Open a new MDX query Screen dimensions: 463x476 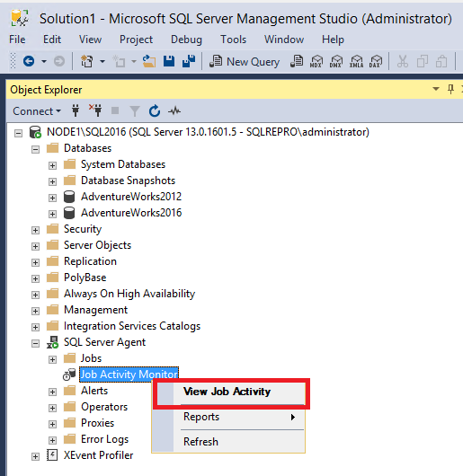tap(316, 61)
